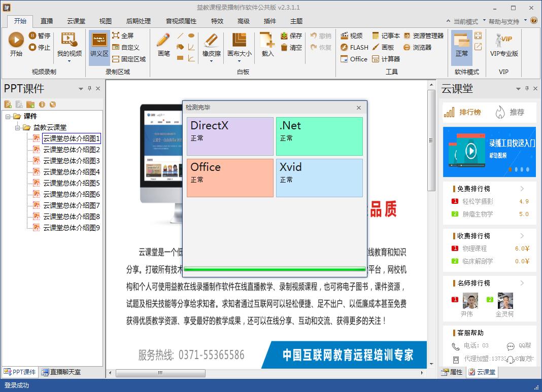Open the 画板 drawing board
The image size is (542, 392).
[383, 47]
